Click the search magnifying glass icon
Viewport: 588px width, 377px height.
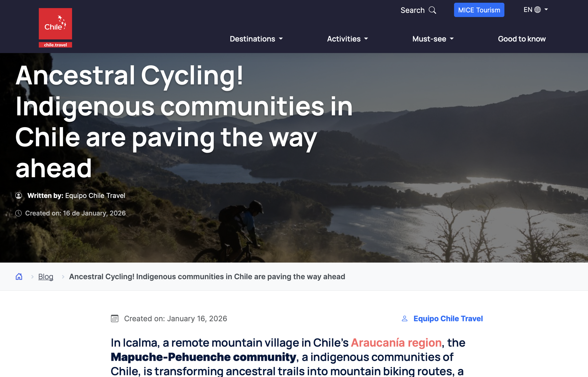[433, 10]
